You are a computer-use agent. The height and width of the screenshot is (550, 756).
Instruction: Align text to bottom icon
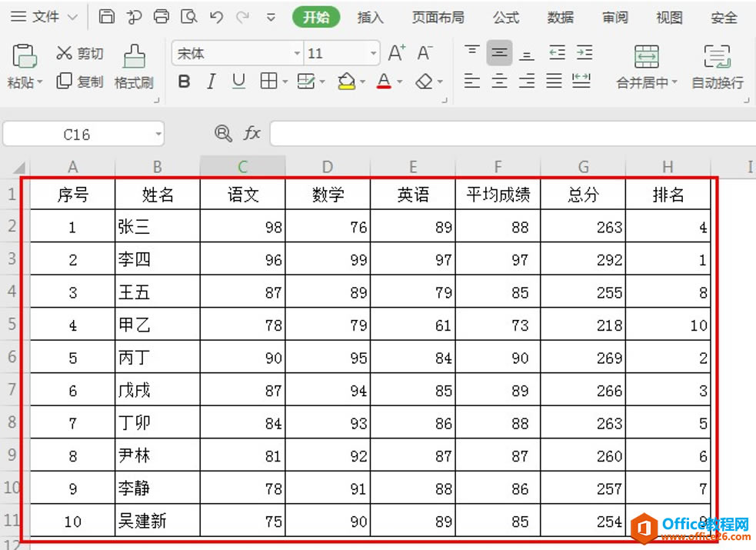pyautogui.click(x=527, y=53)
